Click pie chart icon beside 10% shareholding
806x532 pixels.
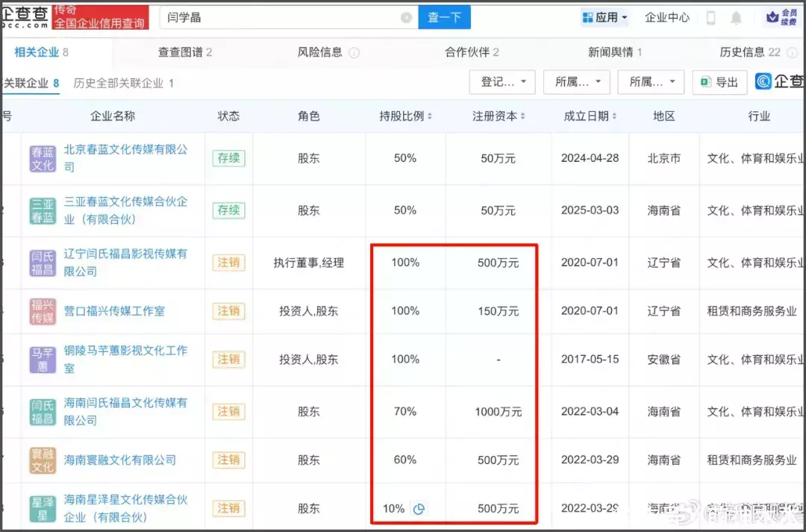(x=419, y=509)
